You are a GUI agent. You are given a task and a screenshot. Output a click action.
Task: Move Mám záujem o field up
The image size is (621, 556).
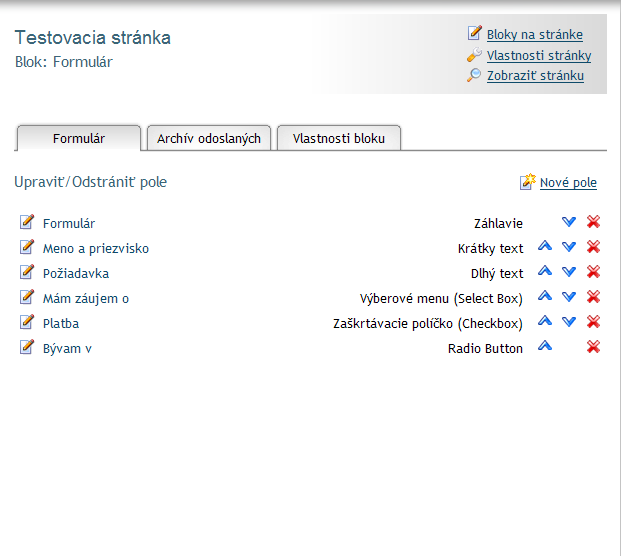click(545, 296)
